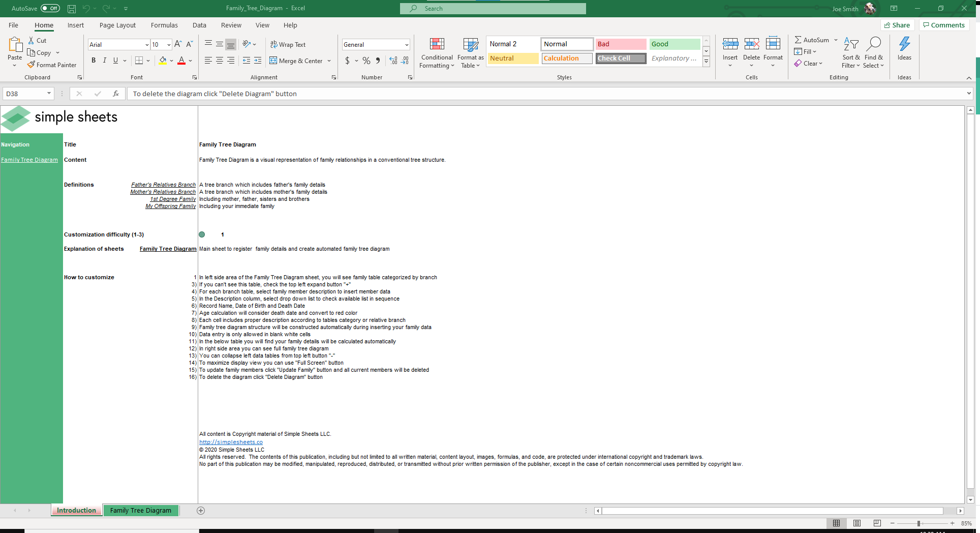Center text horizontally in cell
The width and height of the screenshot is (980, 533).
pos(220,61)
